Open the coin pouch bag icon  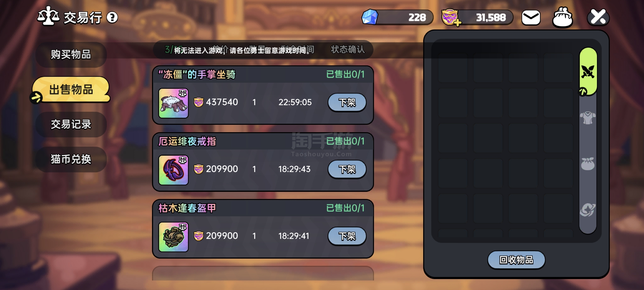point(563,17)
